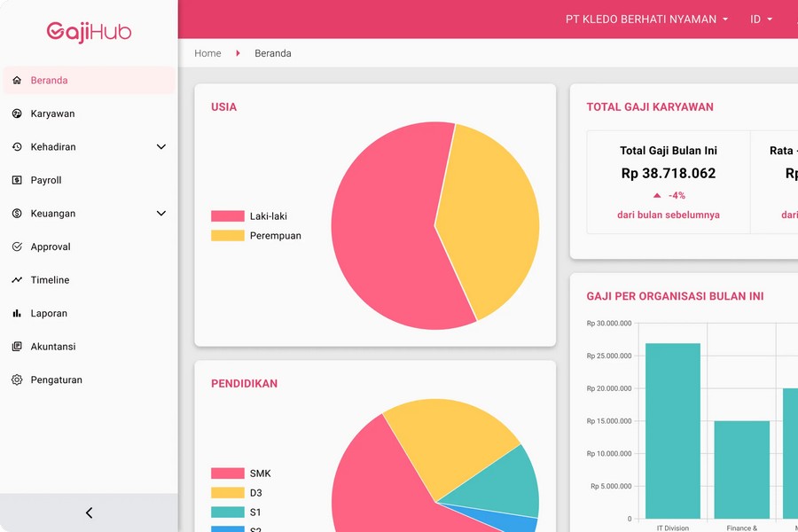Expand the Keuangan submenu chevron
This screenshot has width=798, height=532.
[x=161, y=214]
